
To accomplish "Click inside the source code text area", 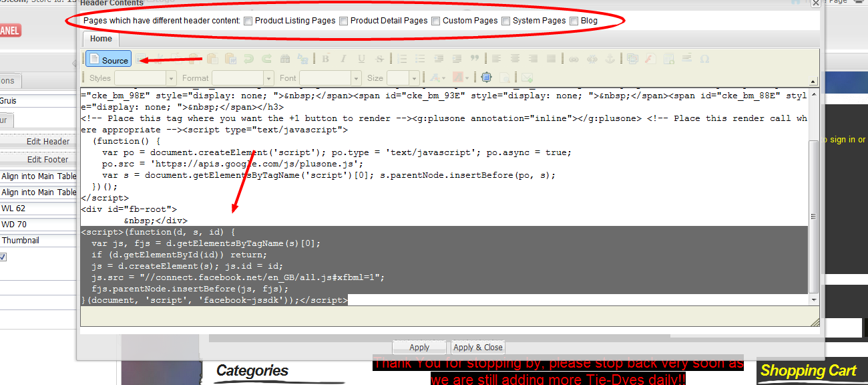I will 444,197.
